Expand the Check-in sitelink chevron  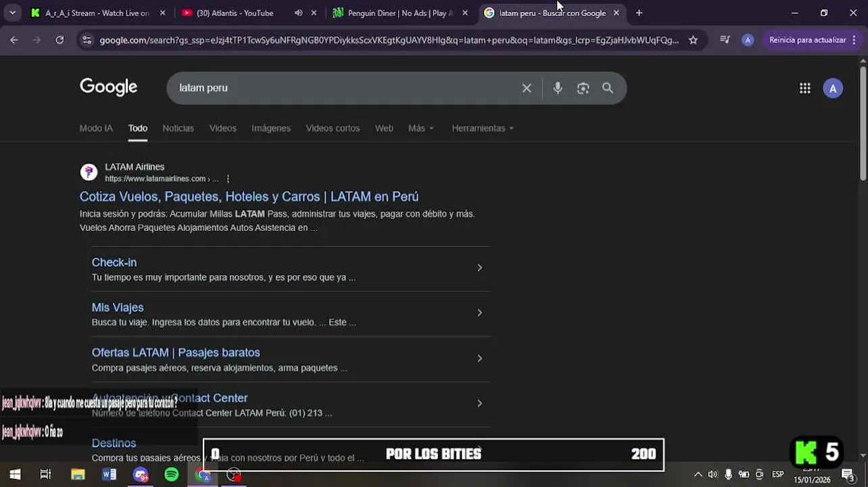click(x=479, y=268)
